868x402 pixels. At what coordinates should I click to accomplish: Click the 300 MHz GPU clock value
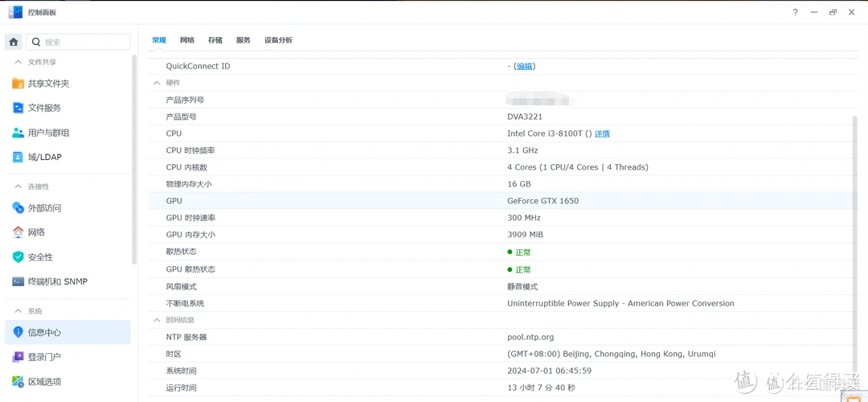[x=524, y=218]
